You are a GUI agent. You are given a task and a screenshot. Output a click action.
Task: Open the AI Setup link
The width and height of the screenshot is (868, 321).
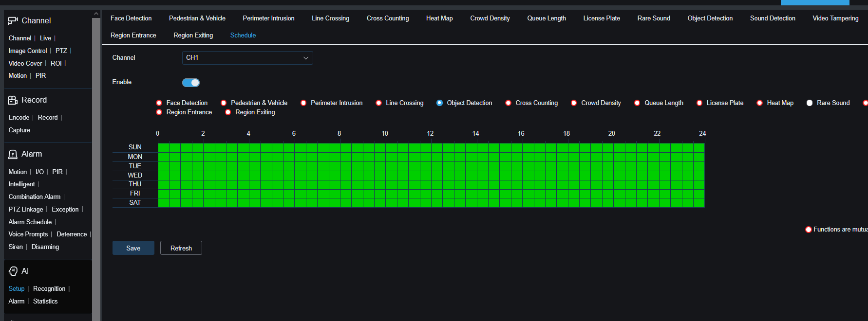click(17, 289)
